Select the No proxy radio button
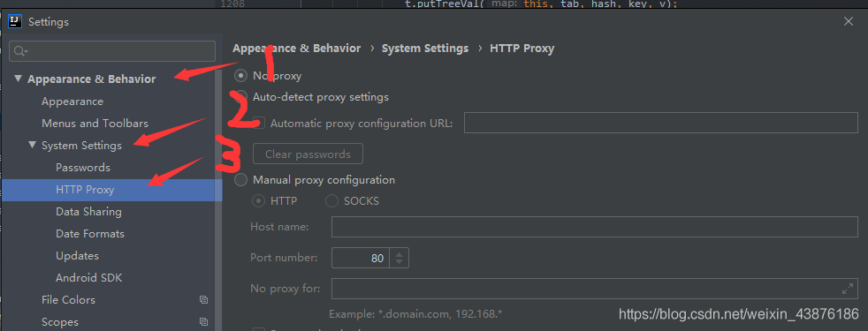868x331 pixels. tap(240, 76)
